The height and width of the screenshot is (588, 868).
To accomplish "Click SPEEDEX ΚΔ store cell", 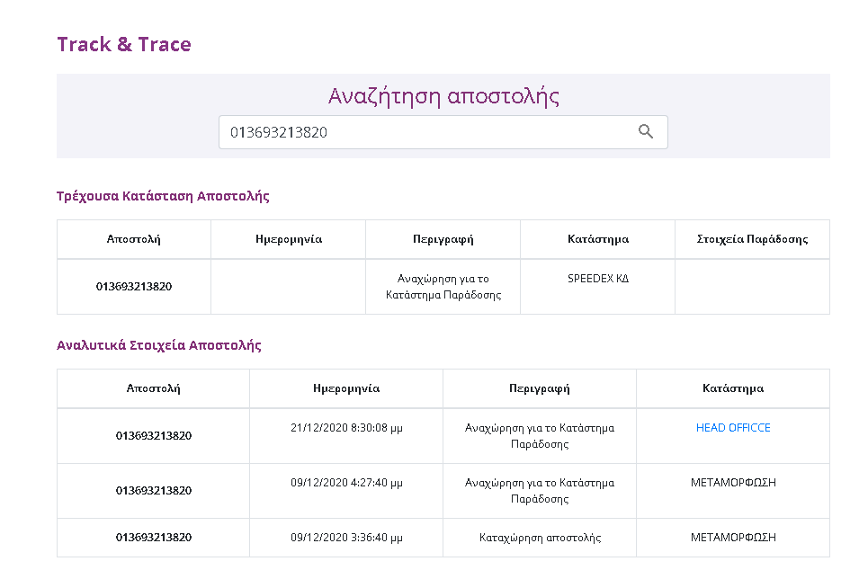I will 598,279.
